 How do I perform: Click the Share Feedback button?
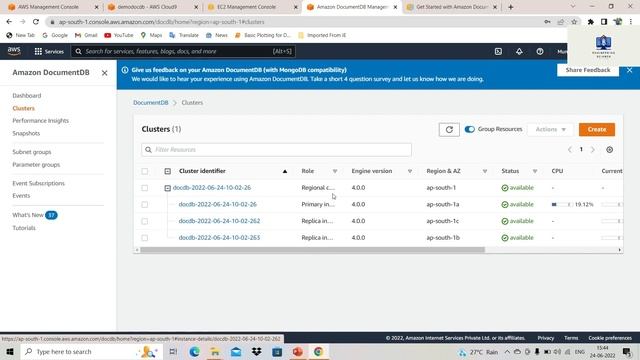pyautogui.click(x=588, y=70)
